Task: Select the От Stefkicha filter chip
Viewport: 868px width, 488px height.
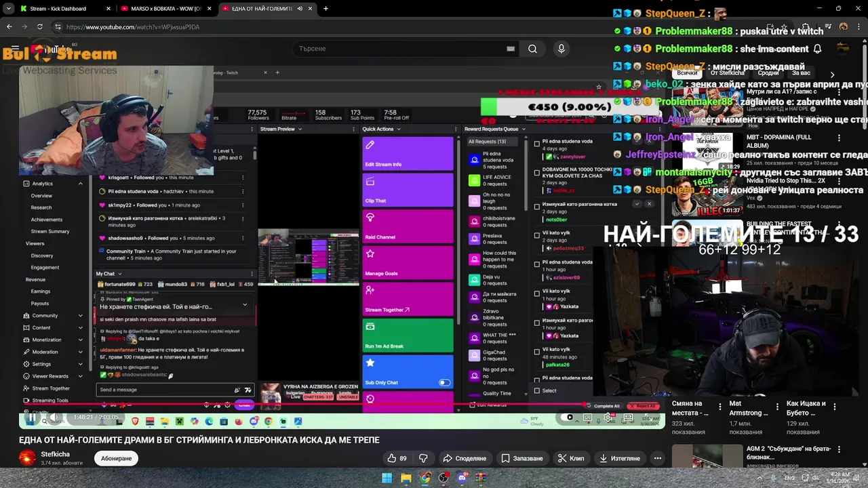Action: pyautogui.click(x=728, y=73)
